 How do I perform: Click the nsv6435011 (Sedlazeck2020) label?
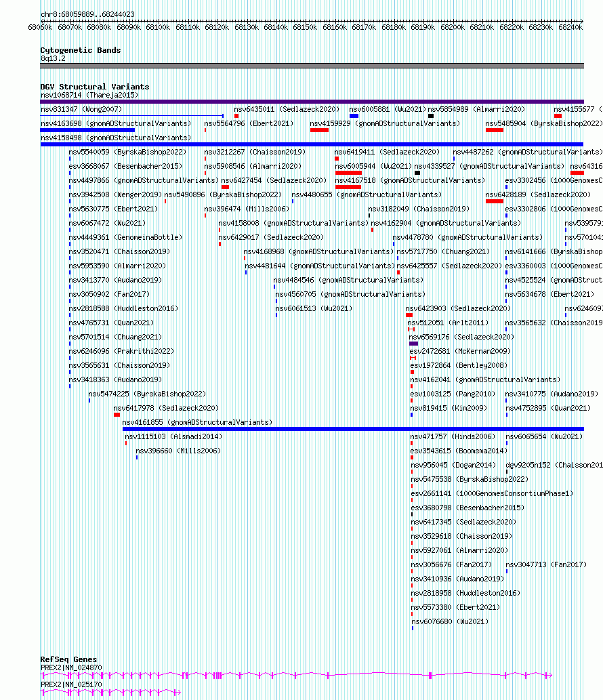287,109
